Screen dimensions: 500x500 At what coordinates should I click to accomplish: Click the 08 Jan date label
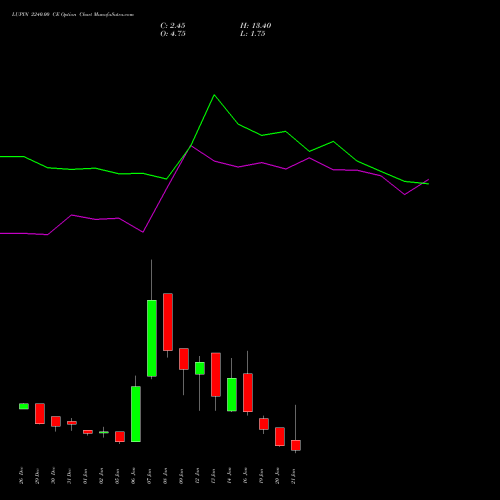[x=166, y=476]
